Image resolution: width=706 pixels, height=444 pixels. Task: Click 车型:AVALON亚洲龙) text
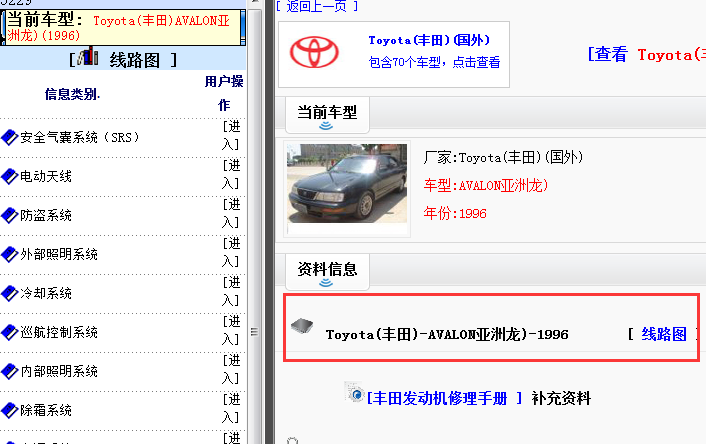[x=485, y=185]
